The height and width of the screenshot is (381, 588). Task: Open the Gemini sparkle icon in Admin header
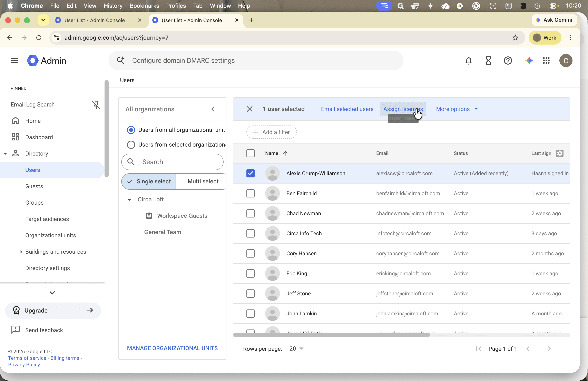pos(529,61)
